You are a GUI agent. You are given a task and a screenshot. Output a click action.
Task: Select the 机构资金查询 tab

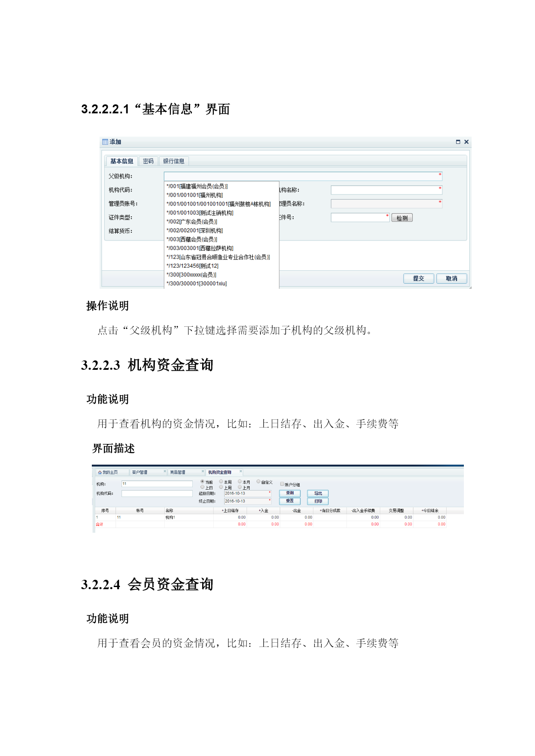(x=220, y=472)
